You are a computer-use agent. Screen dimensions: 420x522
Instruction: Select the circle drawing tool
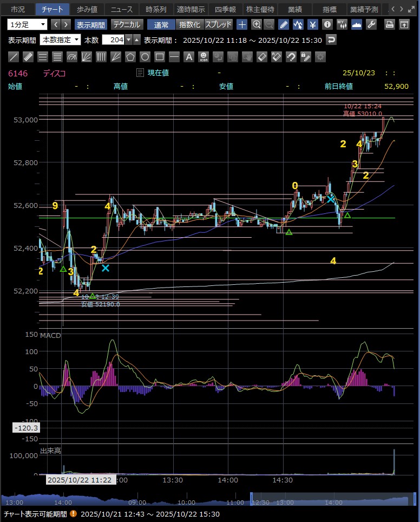tap(145, 57)
